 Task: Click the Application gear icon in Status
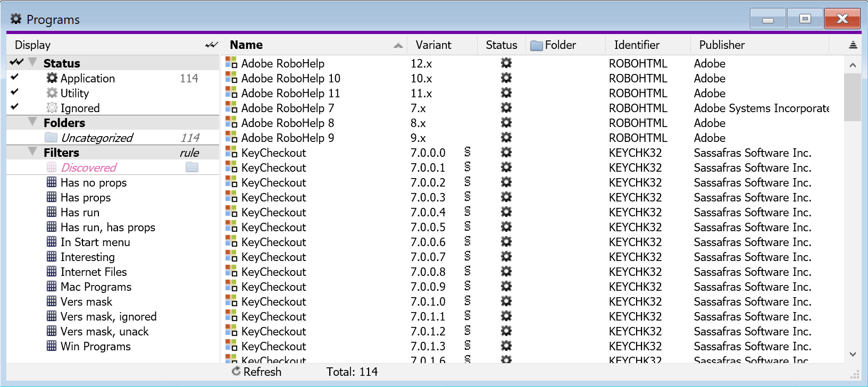pos(52,78)
